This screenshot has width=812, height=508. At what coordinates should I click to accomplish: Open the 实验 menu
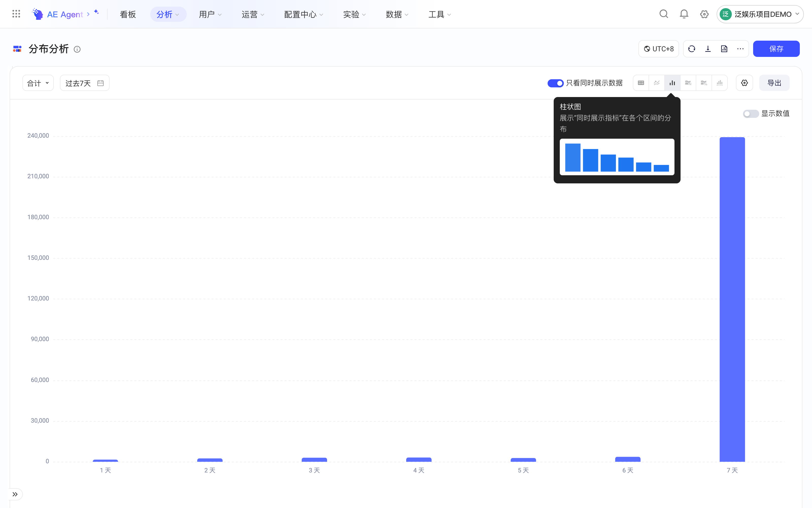tap(354, 14)
